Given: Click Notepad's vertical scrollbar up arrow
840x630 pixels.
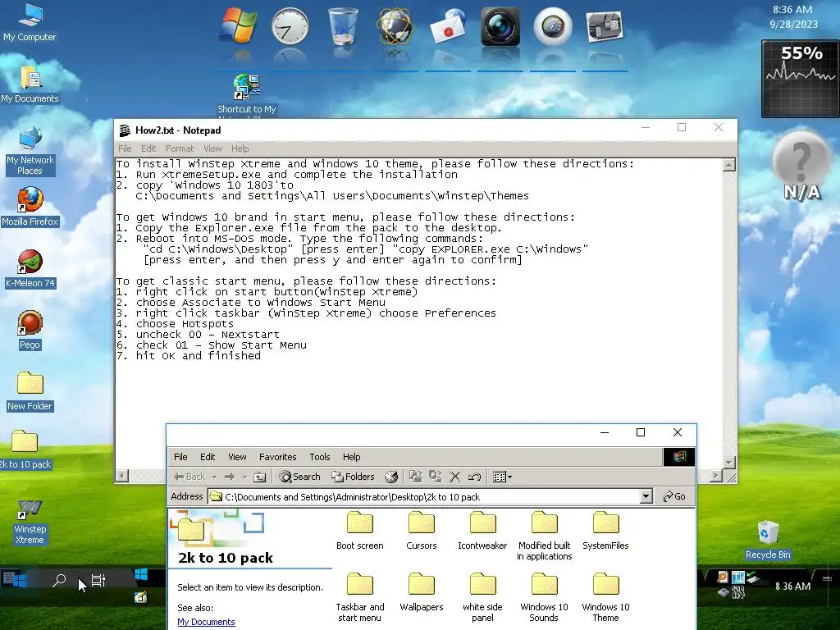Looking at the screenshot, I should click(x=728, y=165).
